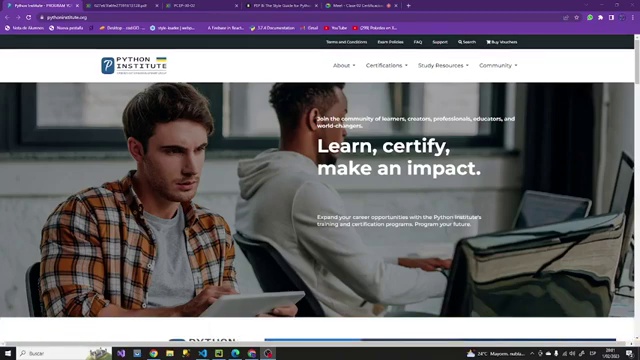Close the Python Institute tab

pos(77,6)
